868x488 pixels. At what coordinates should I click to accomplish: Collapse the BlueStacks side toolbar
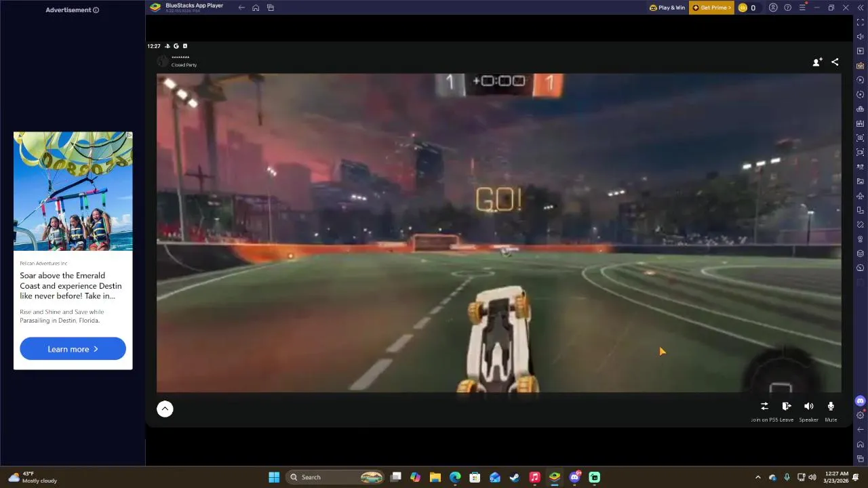[860, 7]
